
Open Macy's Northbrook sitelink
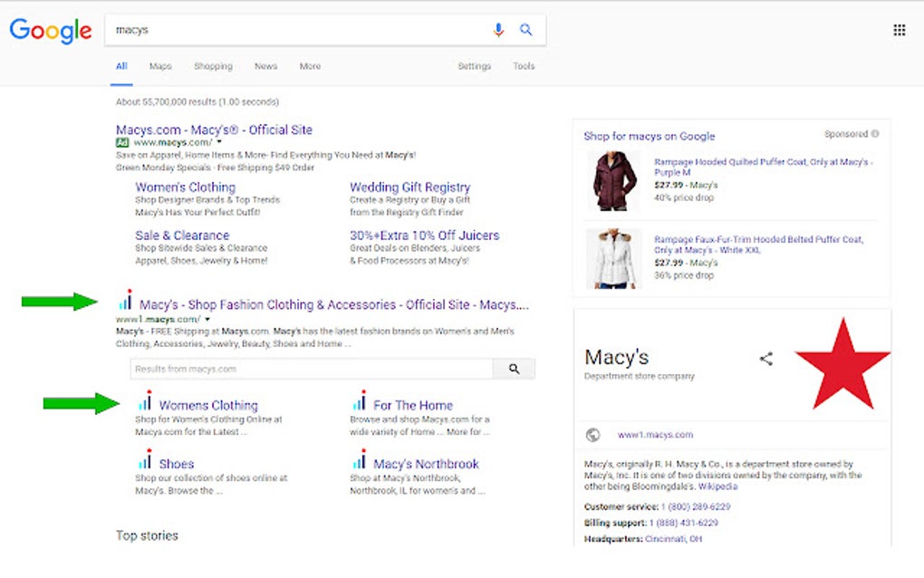pos(426,464)
